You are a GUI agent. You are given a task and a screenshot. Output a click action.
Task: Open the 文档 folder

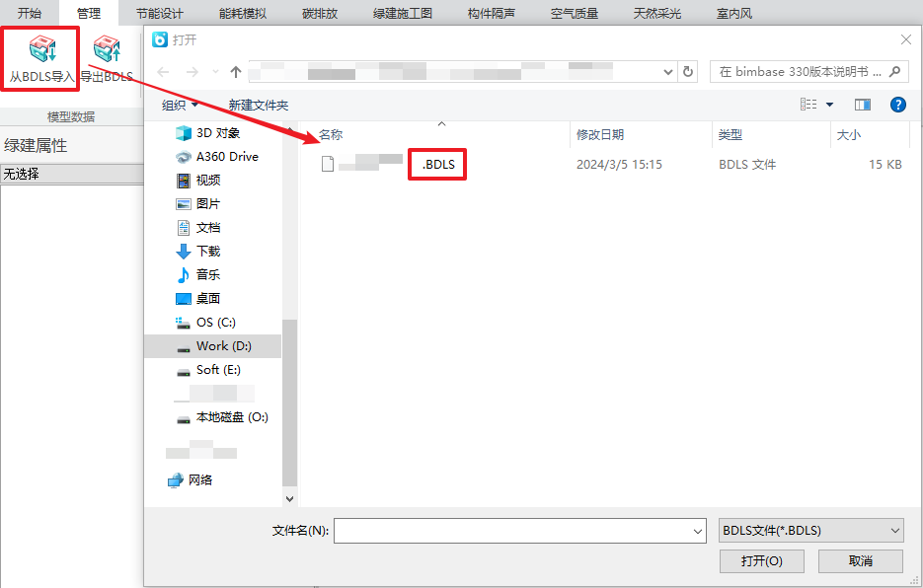click(x=208, y=227)
